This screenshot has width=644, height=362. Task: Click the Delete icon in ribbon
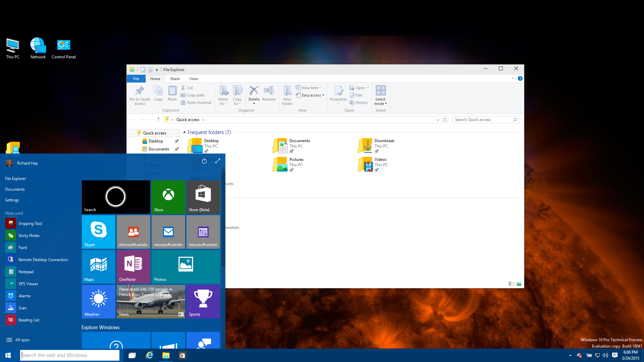pos(254,91)
